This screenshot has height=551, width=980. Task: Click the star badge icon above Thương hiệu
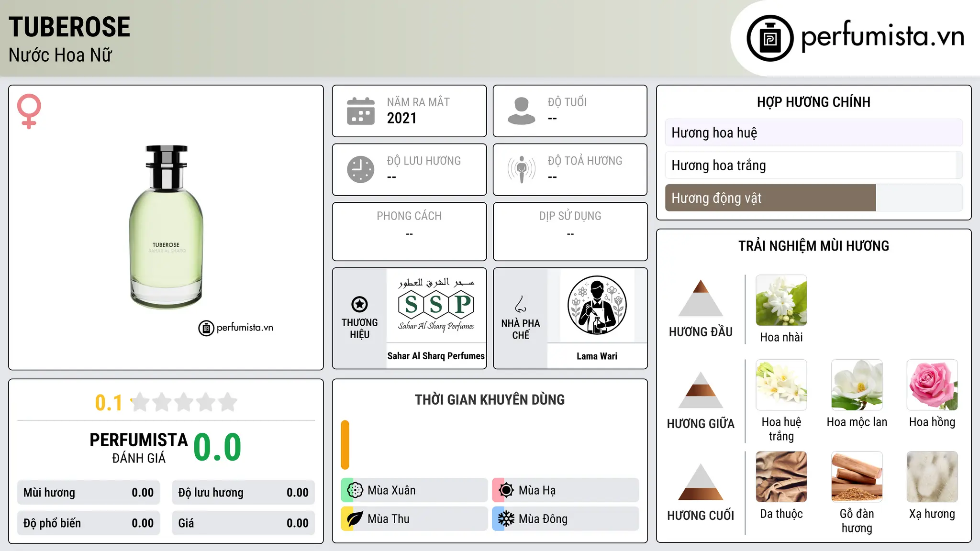(x=359, y=304)
